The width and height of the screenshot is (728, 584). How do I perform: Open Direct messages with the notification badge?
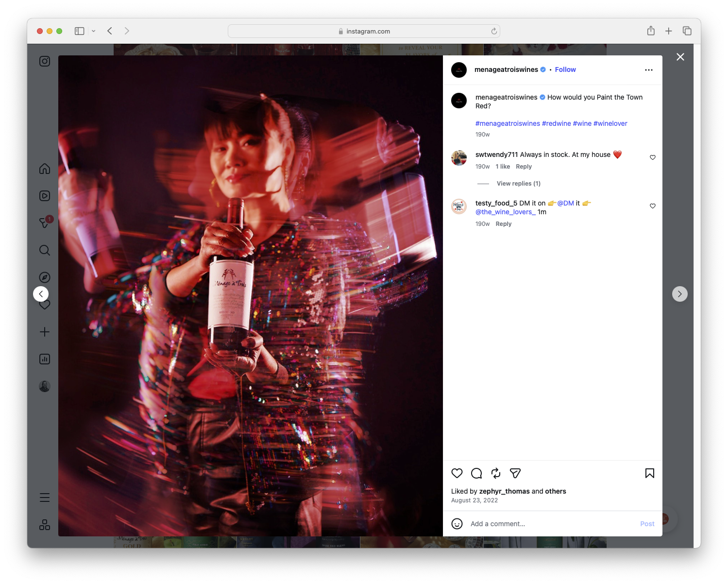pyautogui.click(x=44, y=223)
